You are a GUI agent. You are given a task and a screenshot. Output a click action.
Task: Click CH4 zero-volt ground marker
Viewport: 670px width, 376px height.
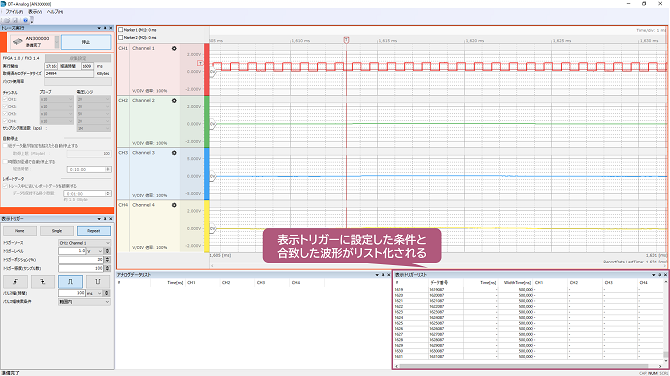pyautogui.click(x=212, y=229)
